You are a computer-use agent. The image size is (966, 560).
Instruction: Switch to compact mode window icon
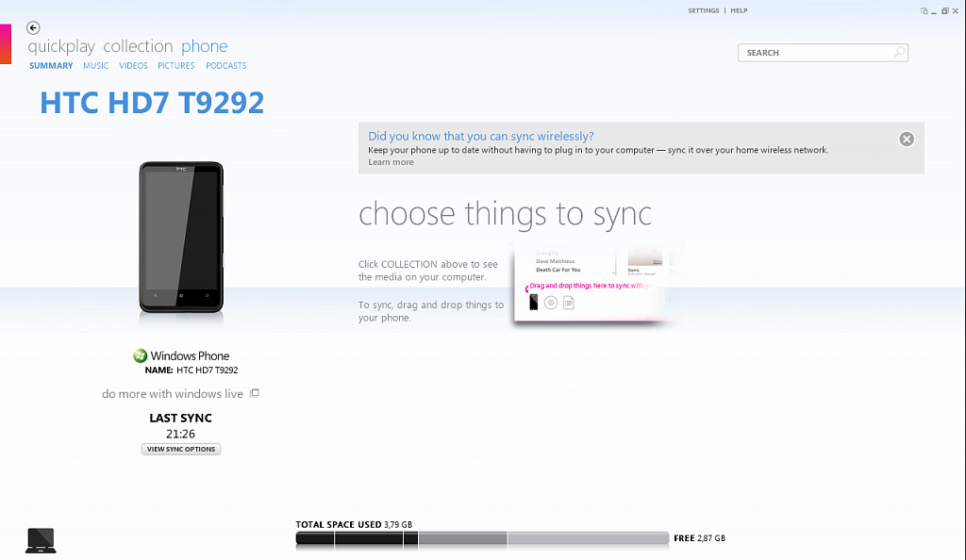(x=924, y=11)
